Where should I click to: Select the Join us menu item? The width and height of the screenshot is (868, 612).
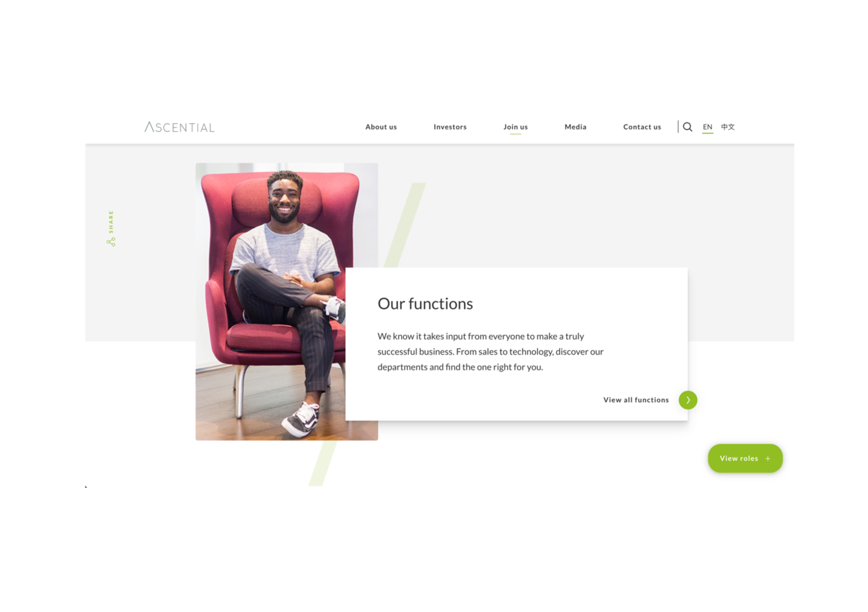tap(515, 127)
